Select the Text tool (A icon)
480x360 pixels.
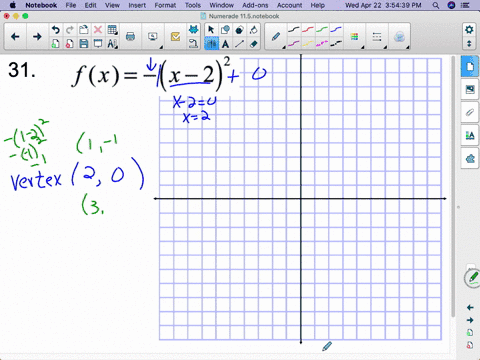[x=226, y=44]
